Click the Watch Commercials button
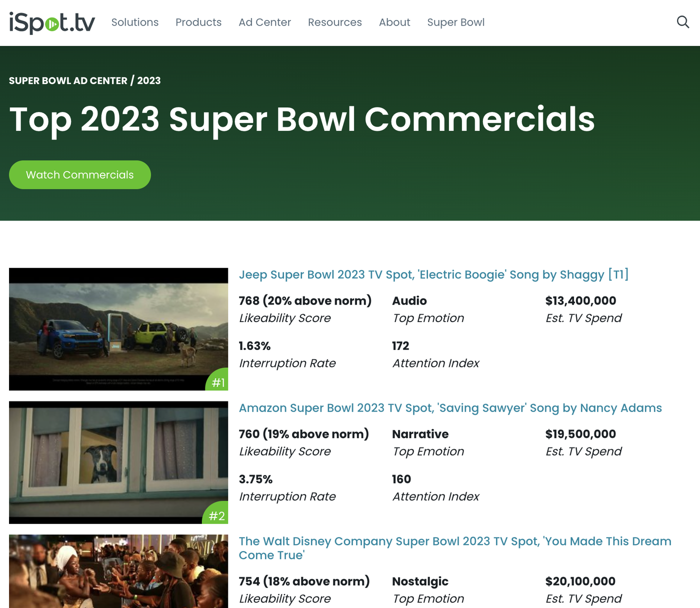Screen dimensions: 700x608 pos(80,174)
